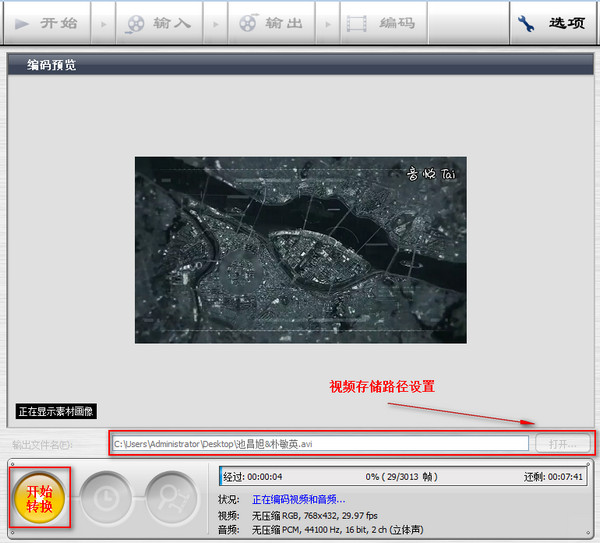This screenshot has height=543, width=600.
Task: Click the 经过: 00:00:04 elapsed time
Action: click(x=253, y=477)
